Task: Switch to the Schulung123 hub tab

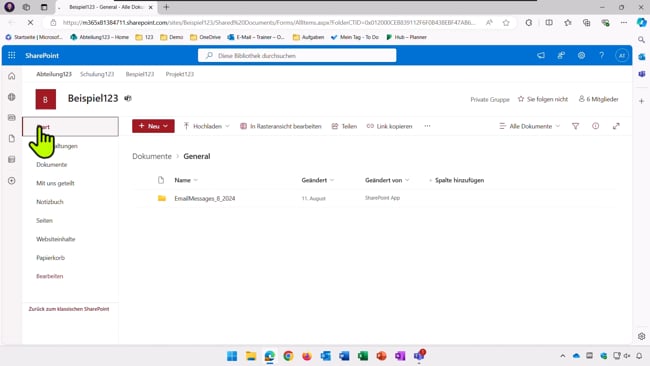Action: 97,74
